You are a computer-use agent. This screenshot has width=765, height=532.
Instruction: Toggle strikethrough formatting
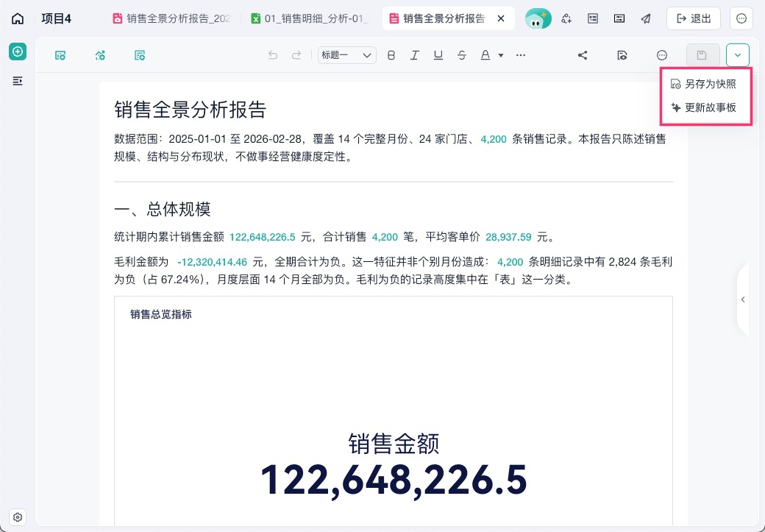[x=461, y=56]
